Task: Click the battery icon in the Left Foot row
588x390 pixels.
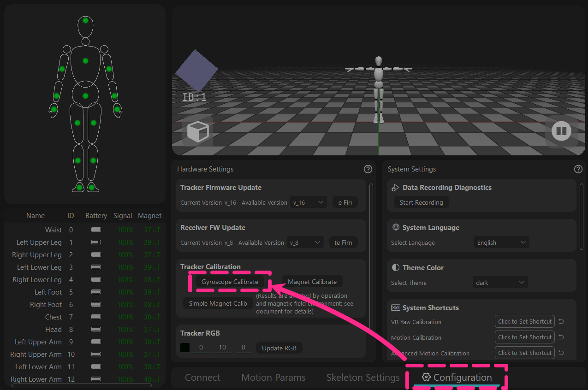Action: point(96,292)
